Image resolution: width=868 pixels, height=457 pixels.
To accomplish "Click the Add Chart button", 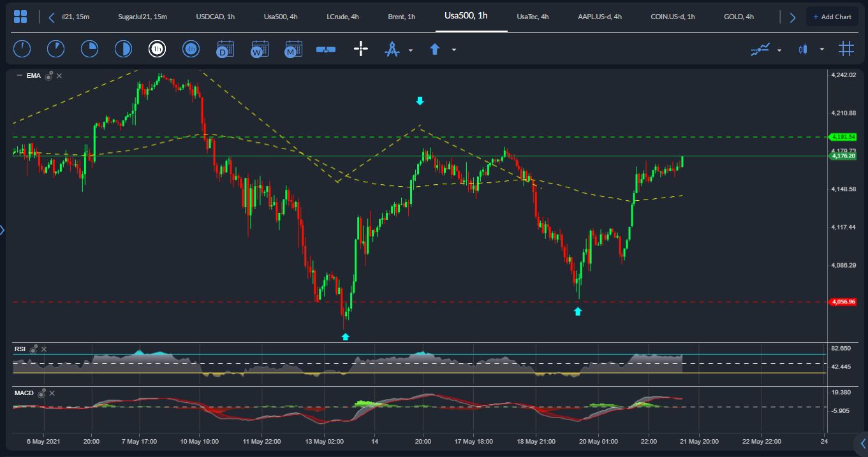I will click(x=832, y=17).
